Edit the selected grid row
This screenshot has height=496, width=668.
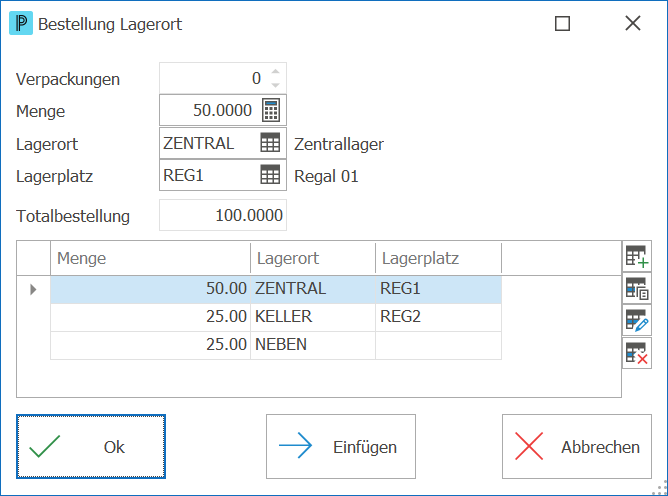[637, 320]
